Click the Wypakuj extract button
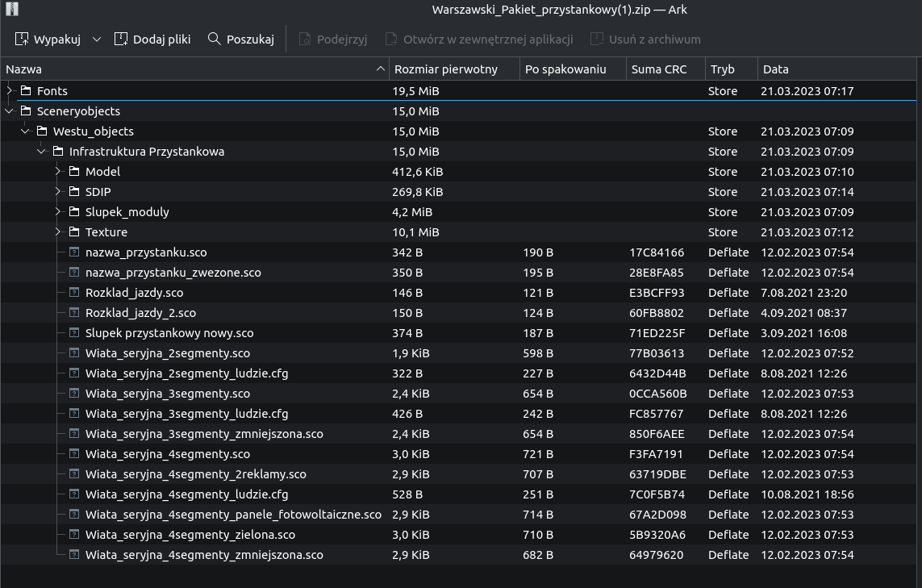 coord(47,40)
